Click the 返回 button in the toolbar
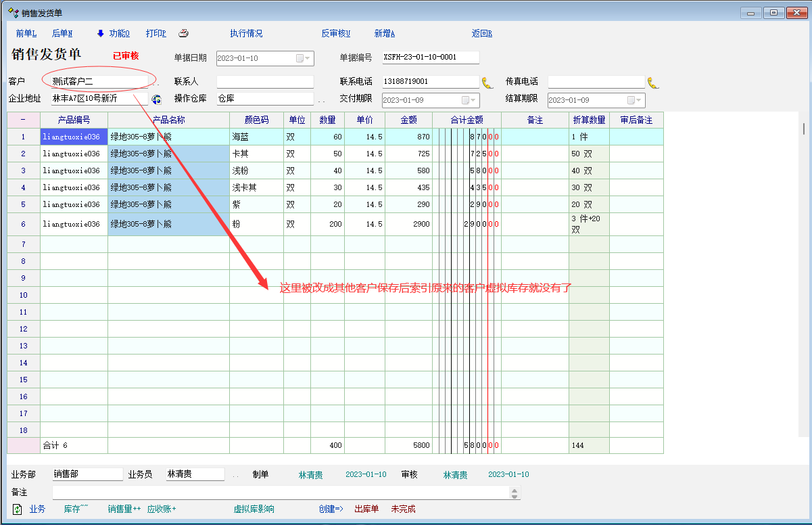Image resolution: width=812 pixels, height=525 pixels. pyautogui.click(x=481, y=33)
